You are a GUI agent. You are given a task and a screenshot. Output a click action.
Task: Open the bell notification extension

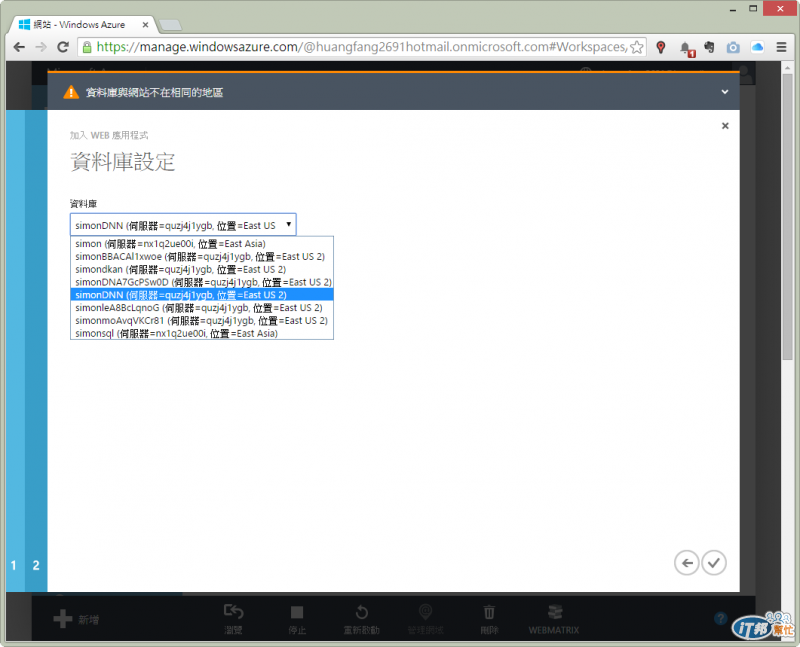[x=687, y=48]
